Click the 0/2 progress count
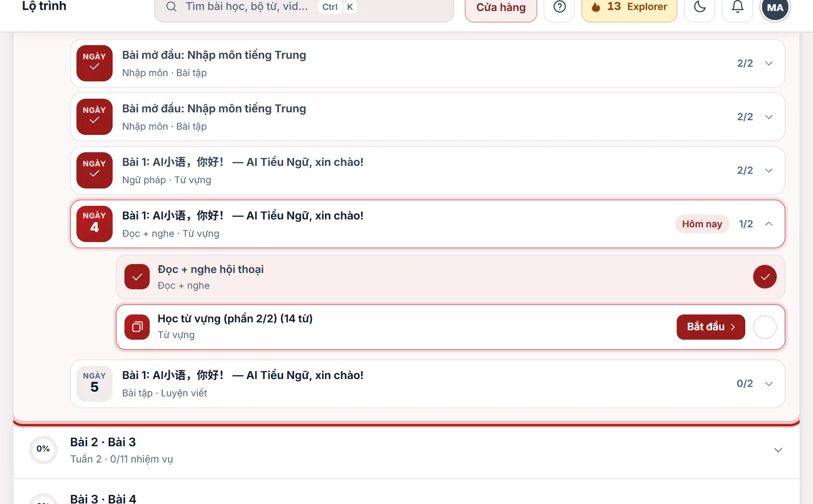The height and width of the screenshot is (504, 813). tap(745, 383)
